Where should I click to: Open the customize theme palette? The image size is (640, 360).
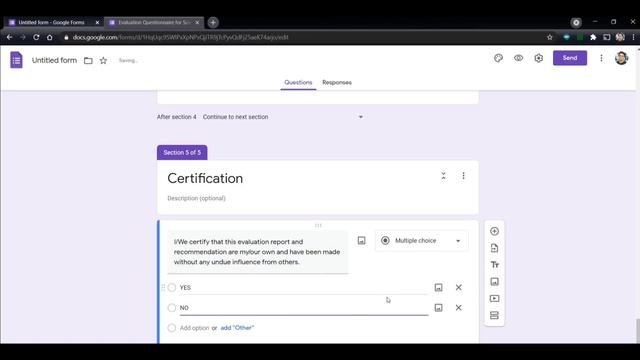pos(498,58)
